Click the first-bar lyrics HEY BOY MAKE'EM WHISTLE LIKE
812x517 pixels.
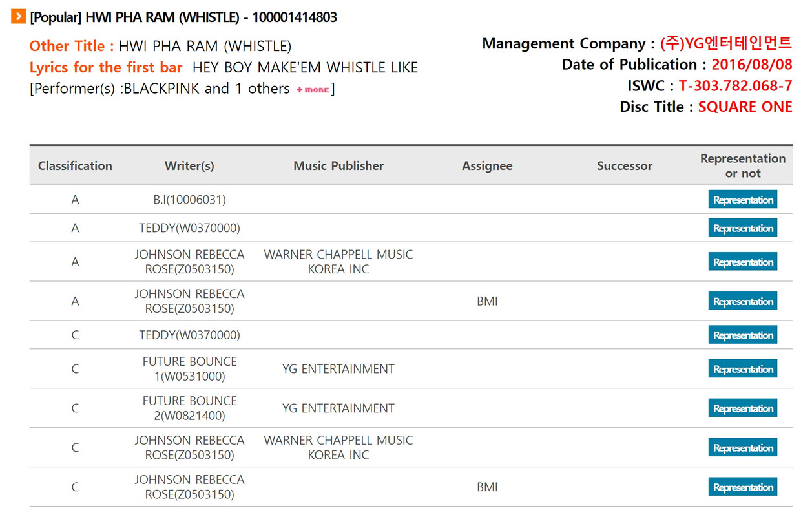click(x=305, y=67)
